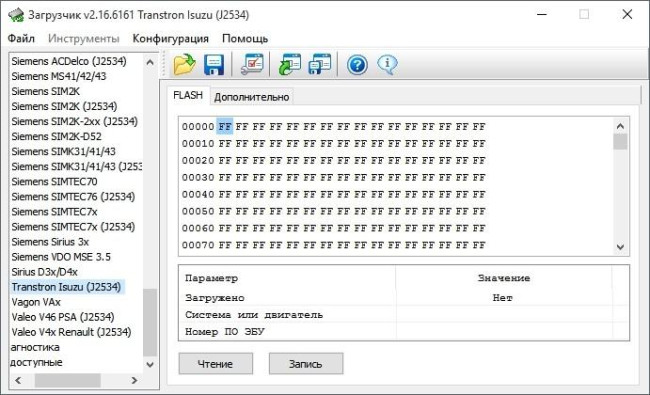
Task: Click the Номер ПО ЭБУ row
Action: 404,332
